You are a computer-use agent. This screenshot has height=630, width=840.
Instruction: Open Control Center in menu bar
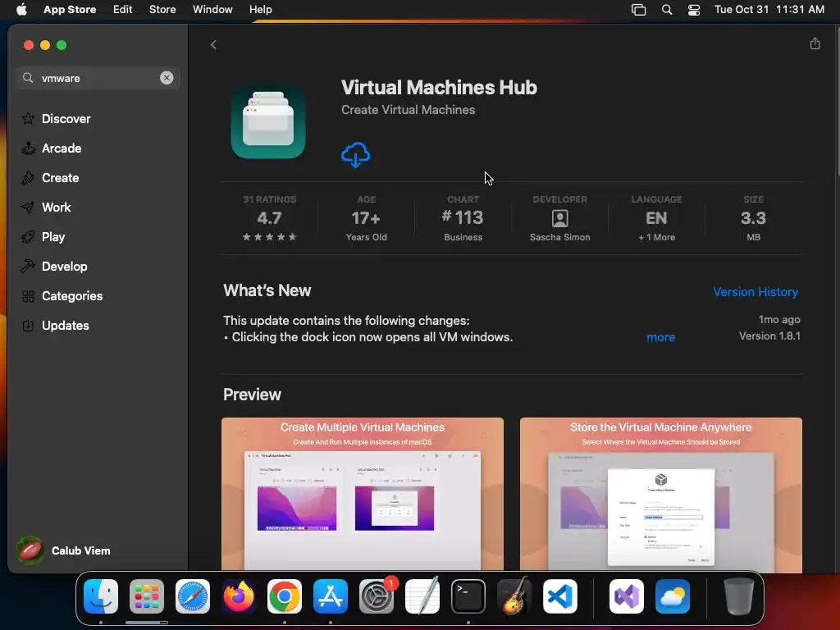click(694, 9)
